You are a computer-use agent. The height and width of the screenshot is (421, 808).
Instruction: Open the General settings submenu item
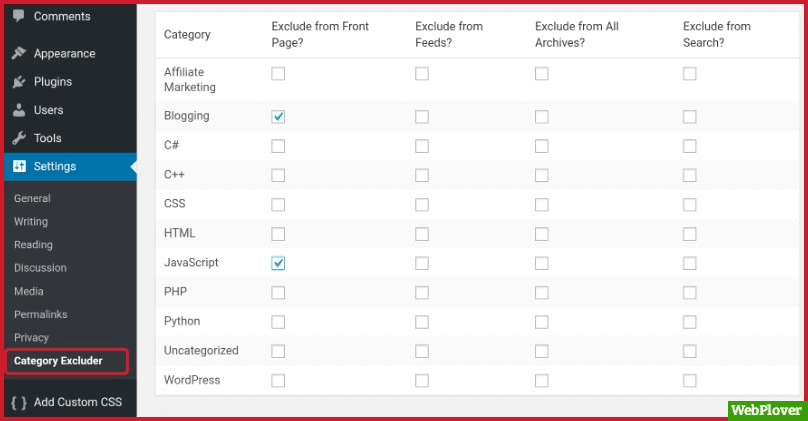[x=32, y=198]
